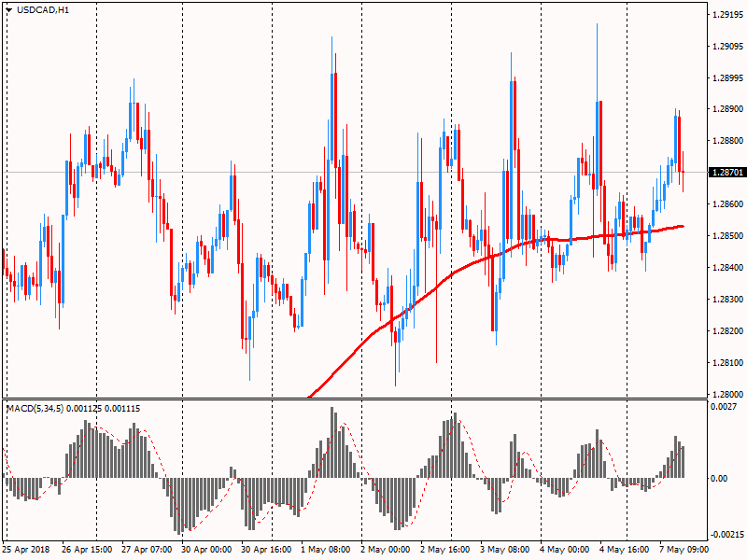The width and height of the screenshot is (747, 560).
Task: Click the 30 Apr 00:00 time axis label
Action: [209, 550]
